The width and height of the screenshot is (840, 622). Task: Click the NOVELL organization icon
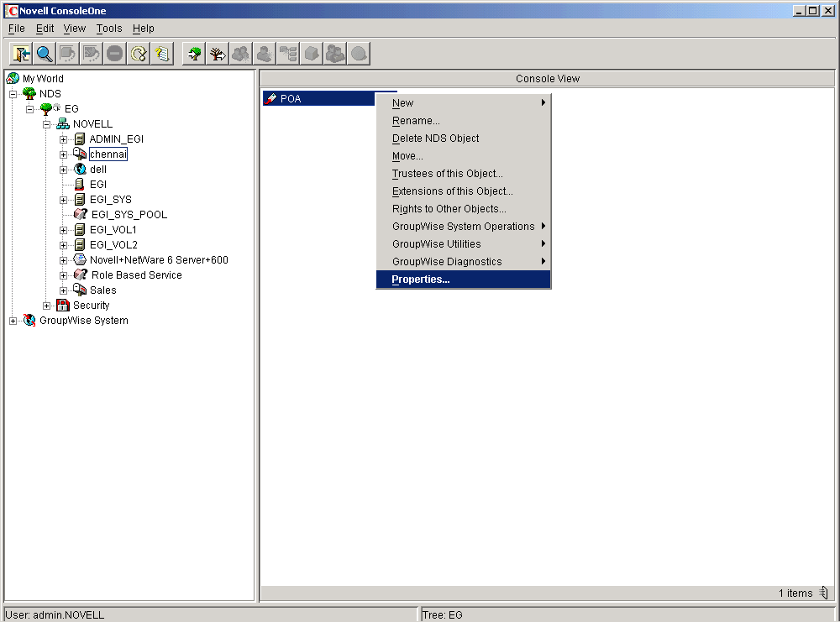(x=63, y=124)
